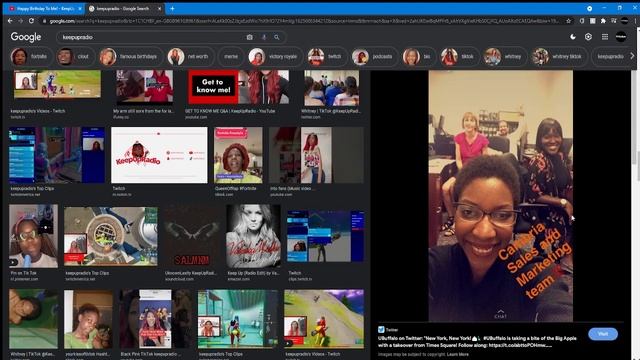The width and height of the screenshot is (640, 360).
Task: Open the Learn More copyright link
Action: [x=458, y=354]
